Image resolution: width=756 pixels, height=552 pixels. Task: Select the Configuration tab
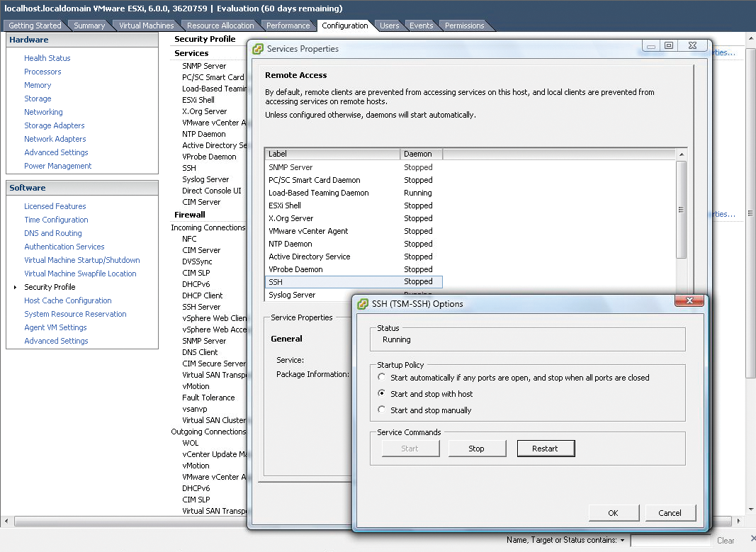coord(345,26)
